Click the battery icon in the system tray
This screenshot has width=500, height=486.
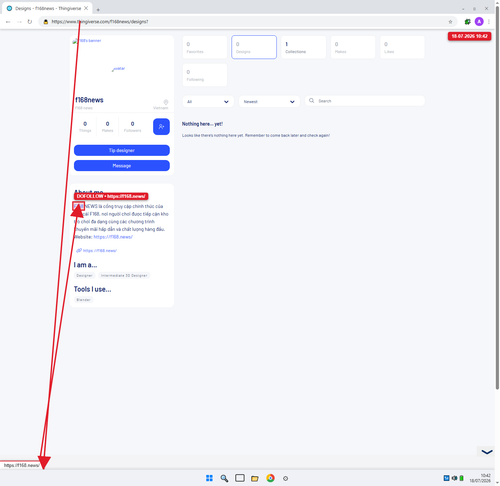462,478
